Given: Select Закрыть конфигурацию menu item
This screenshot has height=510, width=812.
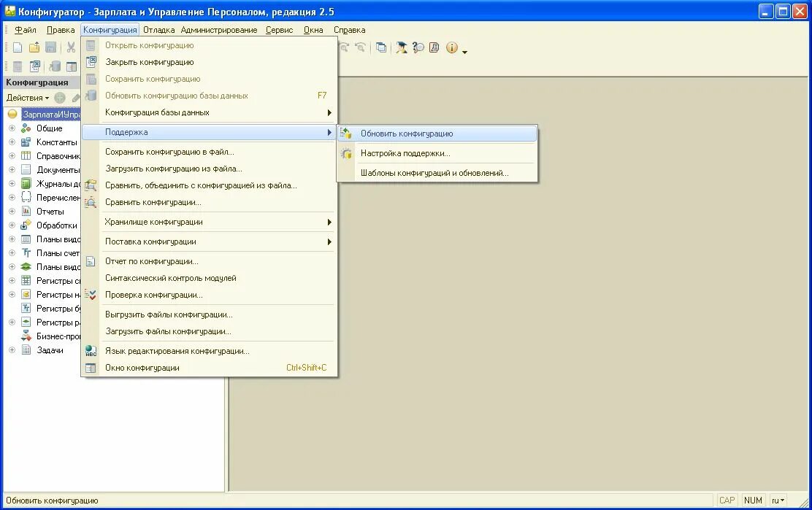Looking at the screenshot, I should [210, 62].
